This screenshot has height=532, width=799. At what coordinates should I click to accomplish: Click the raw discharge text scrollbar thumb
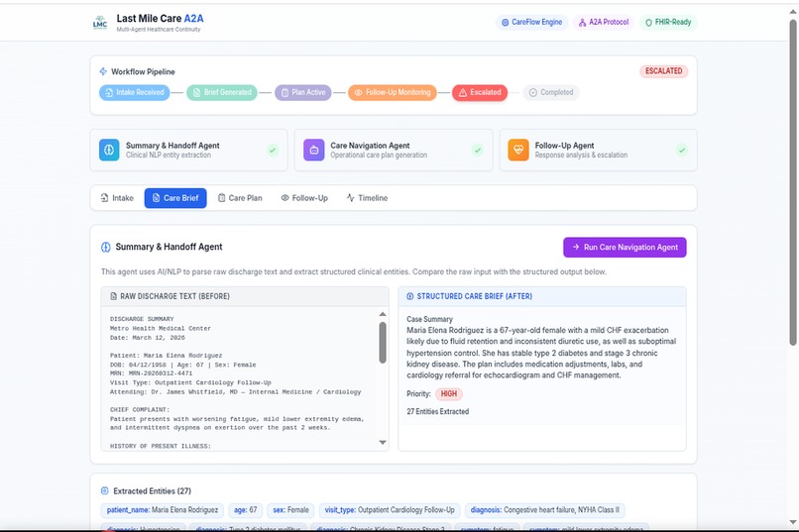(x=383, y=343)
